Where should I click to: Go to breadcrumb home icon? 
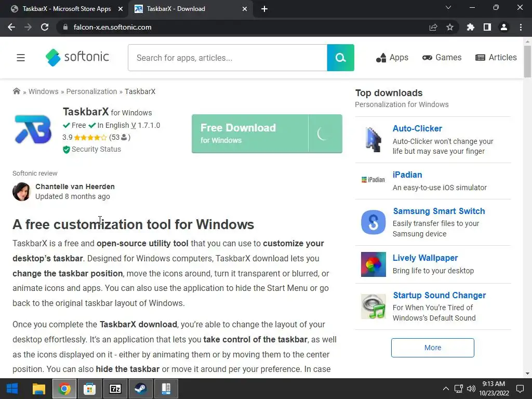16,91
